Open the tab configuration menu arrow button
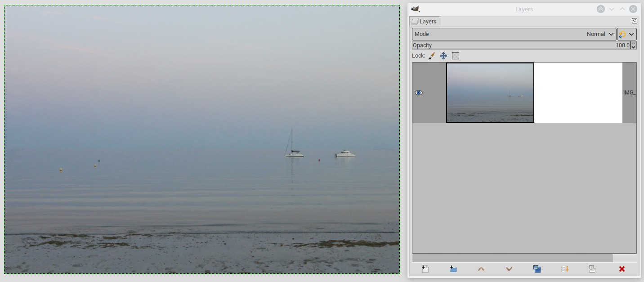The image size is (644, 282). 635,21
